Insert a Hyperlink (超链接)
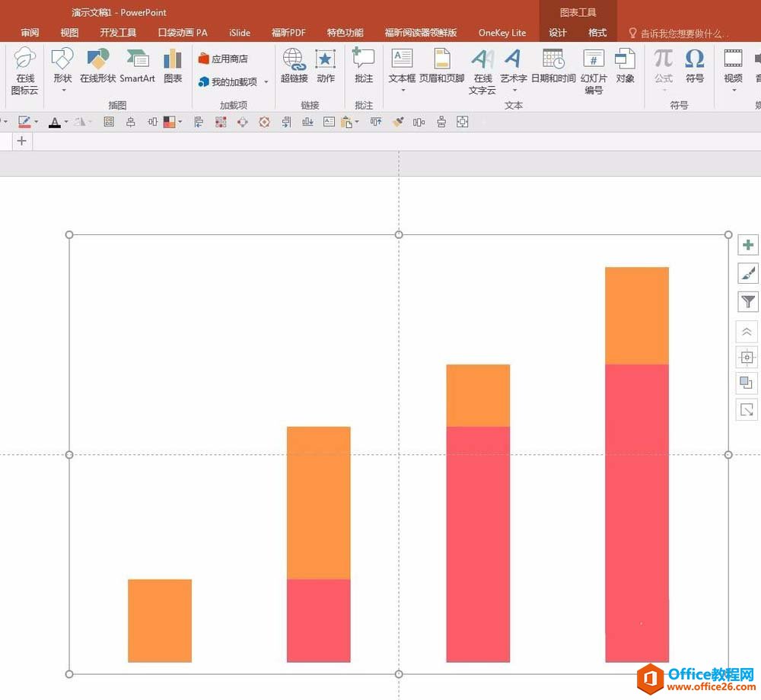 click(294, 65)
